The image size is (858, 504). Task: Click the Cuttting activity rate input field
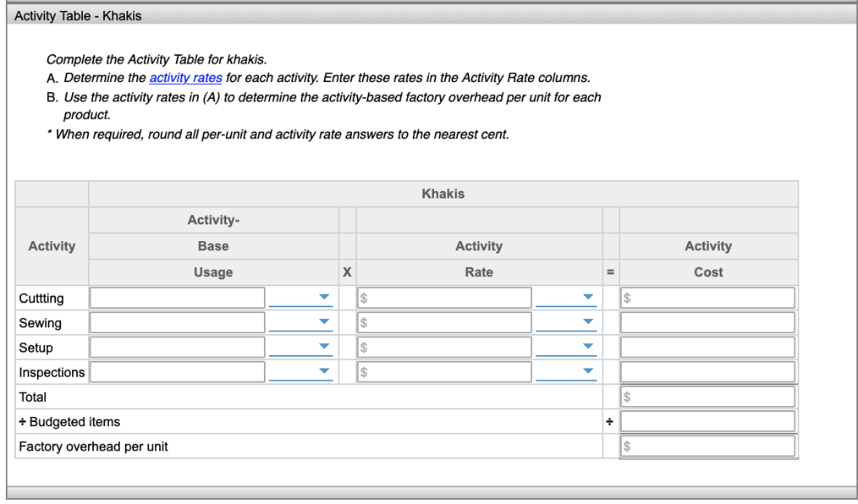point(444,298)
